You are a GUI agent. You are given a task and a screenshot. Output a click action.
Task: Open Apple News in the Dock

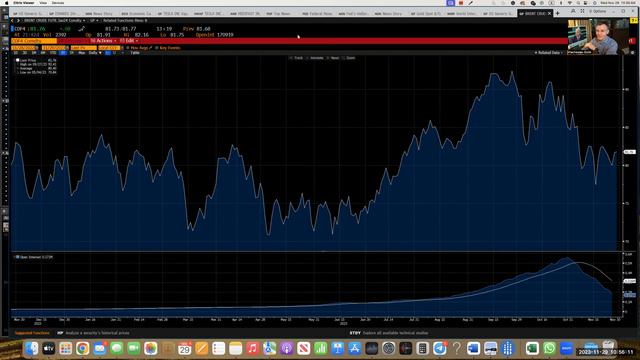303,349
